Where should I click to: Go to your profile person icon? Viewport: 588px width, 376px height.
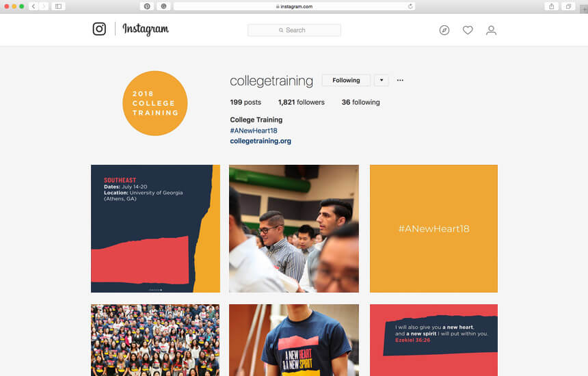pyautogui.click(x=491, y=30)
